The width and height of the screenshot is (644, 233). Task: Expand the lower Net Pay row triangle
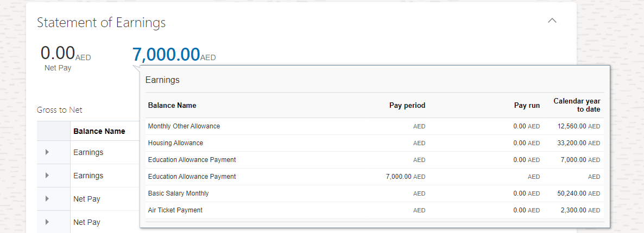tap(47, 222)
